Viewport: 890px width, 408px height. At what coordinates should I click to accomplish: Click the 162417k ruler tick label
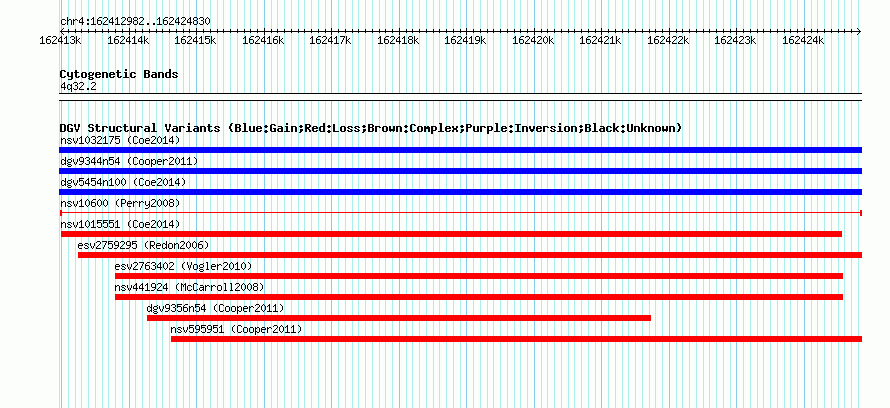(331, 40)
